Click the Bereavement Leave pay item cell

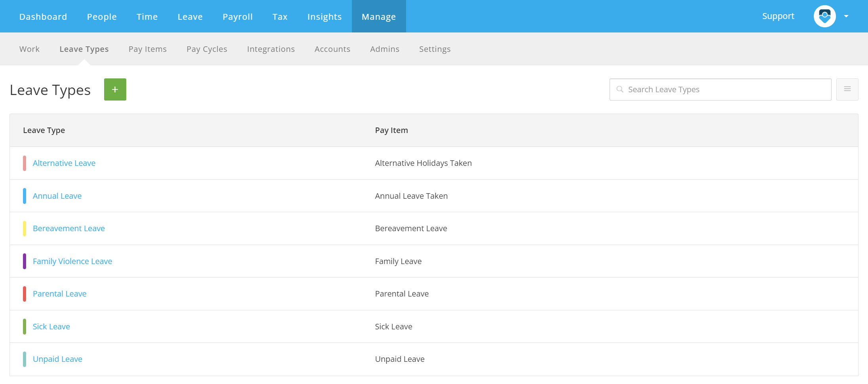411,228
